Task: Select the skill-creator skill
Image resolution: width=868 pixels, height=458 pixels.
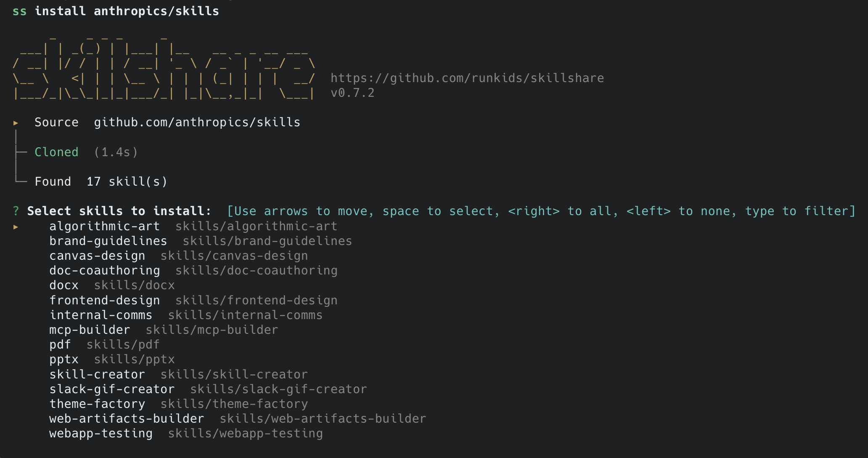Action: (97, 374)
